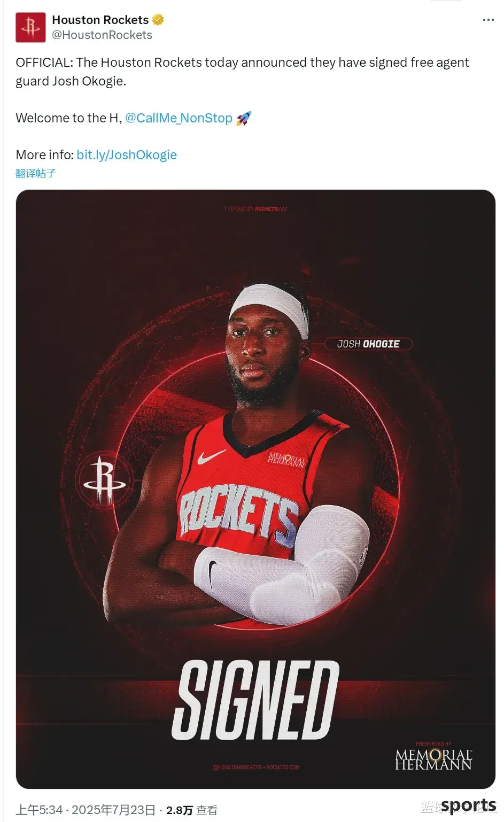Click the SIGNED headline text
This screenshot has height=822, width=504.
point(255,701)
